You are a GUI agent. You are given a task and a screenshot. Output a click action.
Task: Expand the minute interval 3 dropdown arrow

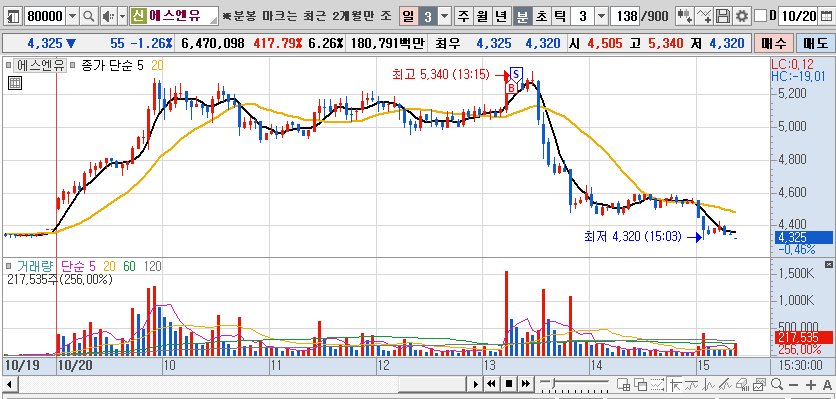[x=601, y=17]
